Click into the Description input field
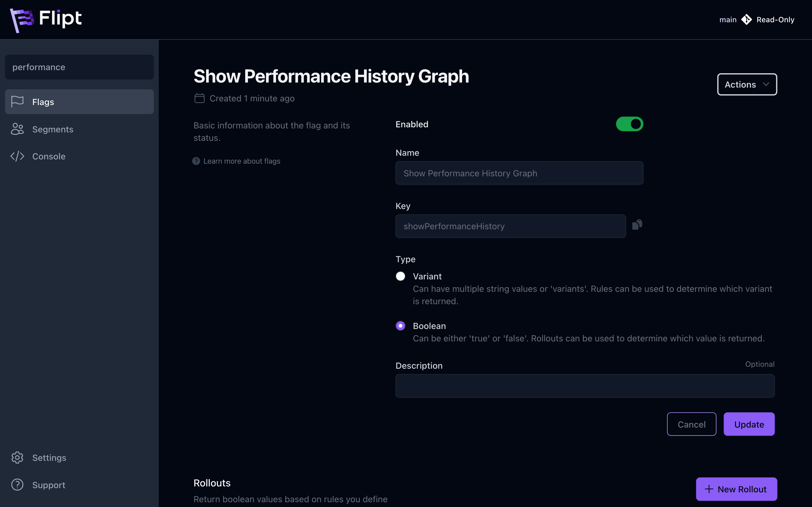This screenshot has height=507, width=812. pos(584,386)
